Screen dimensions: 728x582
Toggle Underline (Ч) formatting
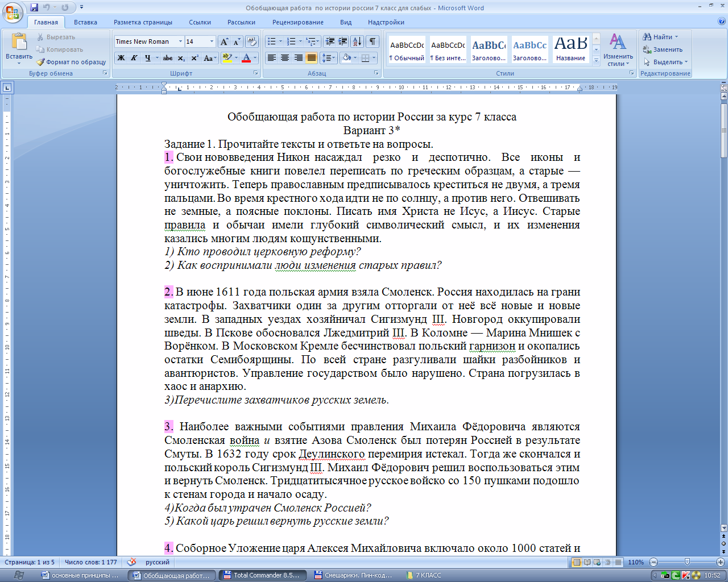pos(148,58)
